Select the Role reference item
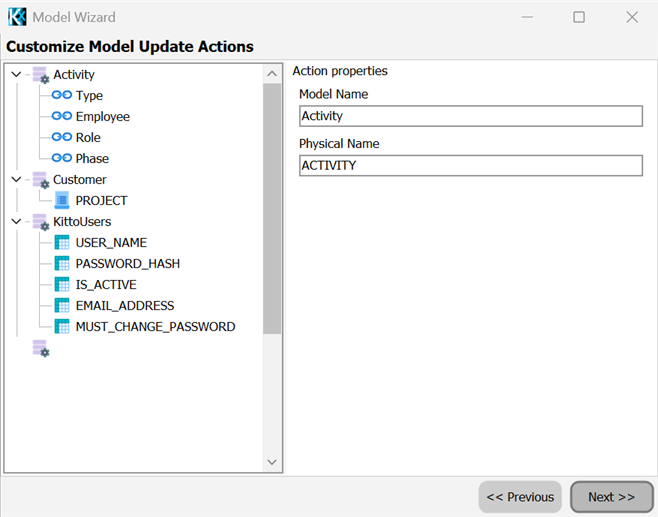The image size is (658, 517). click(x=88, y=138)
